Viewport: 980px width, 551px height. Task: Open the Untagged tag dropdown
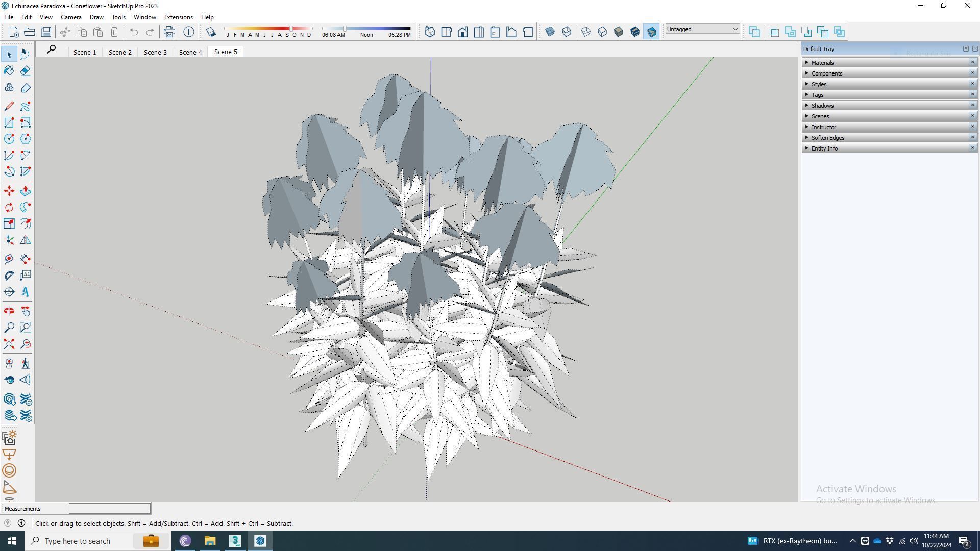pos(702,29)
